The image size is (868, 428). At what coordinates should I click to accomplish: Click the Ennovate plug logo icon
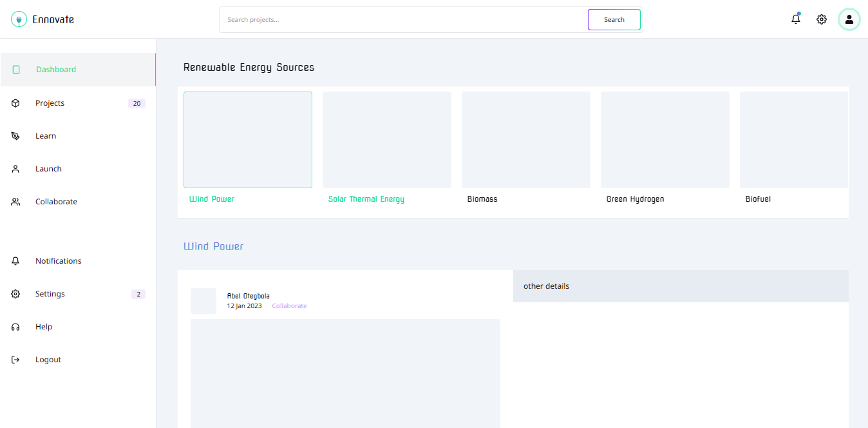pos(19,19)
